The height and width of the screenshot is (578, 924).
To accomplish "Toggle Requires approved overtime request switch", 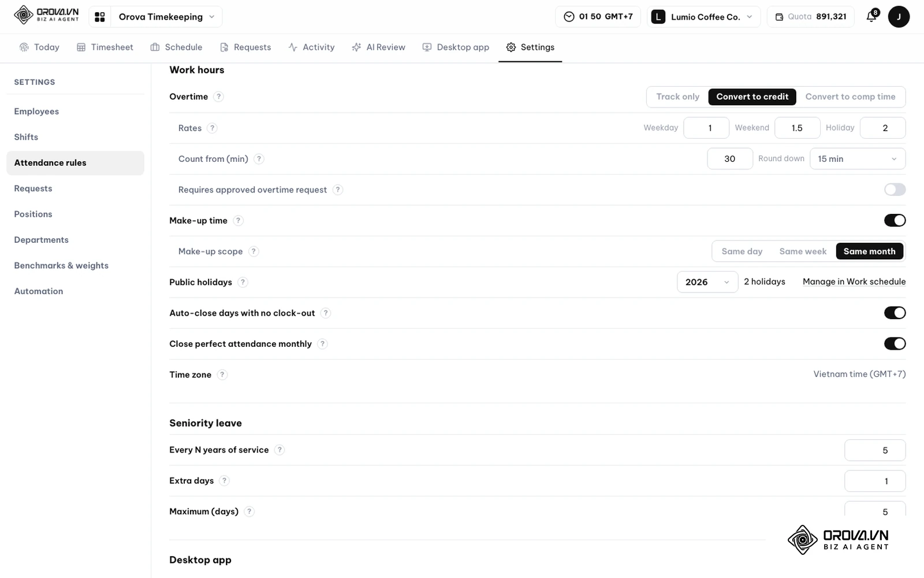I will (895, 190).
